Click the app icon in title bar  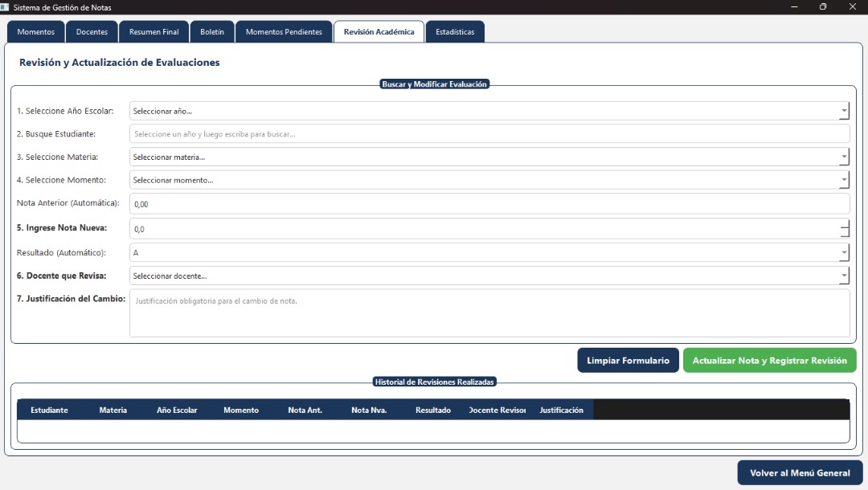tap(5, 7)
